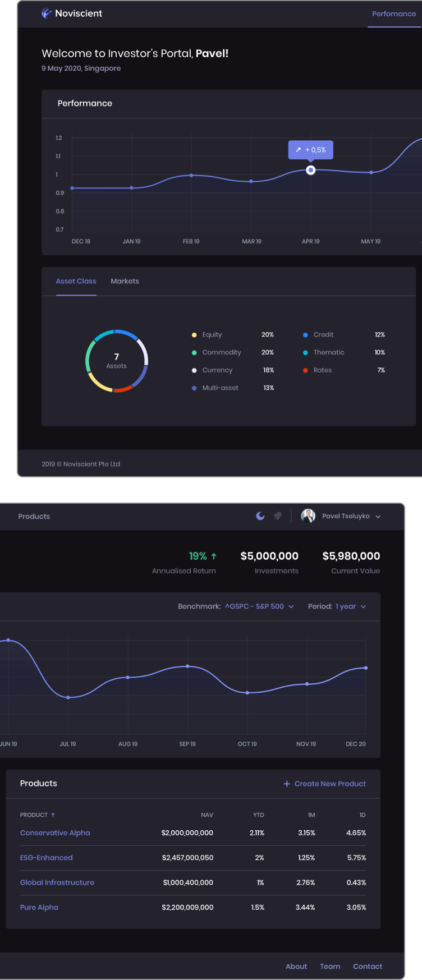
Task: Click the 4.65% 1D value
Action: (356, 832)
